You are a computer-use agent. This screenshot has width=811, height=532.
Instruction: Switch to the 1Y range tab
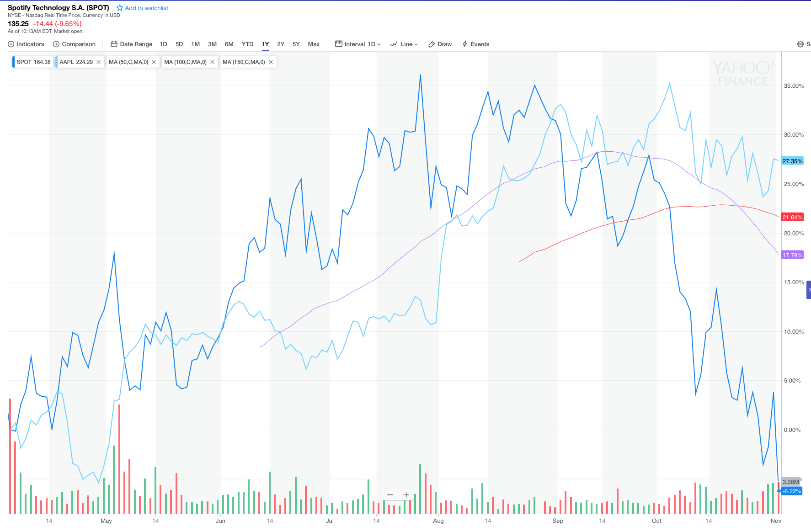pos(265,44)
